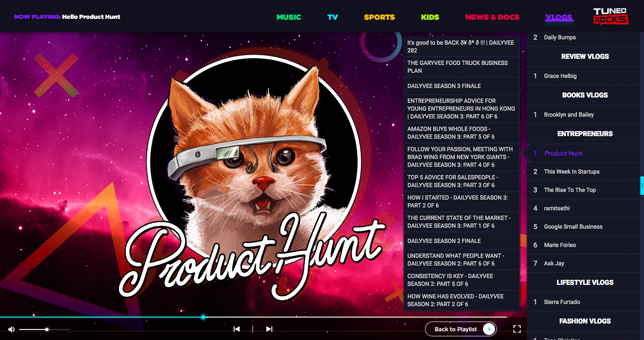Image resolution: width=644 pixels, height=340 pixels.
Task: Play Consistency Is Key video
Action: (x=461, y=280)
